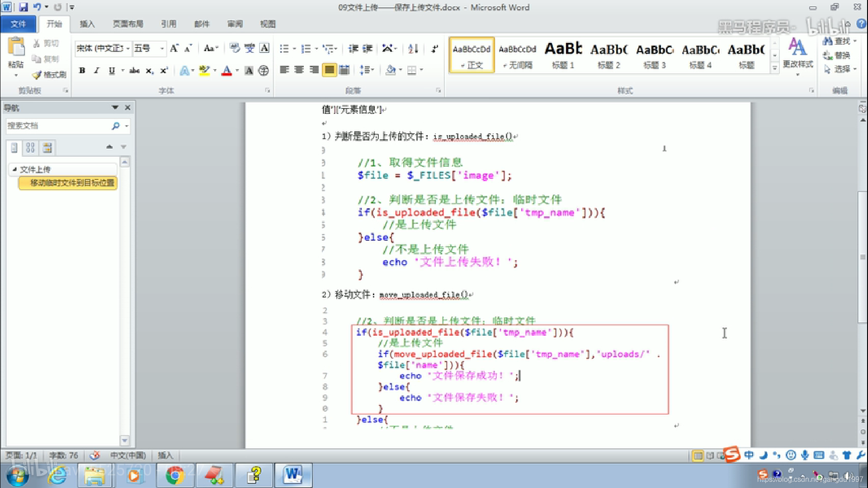Toggle the justify alignment button
The width and height of the screenshot is (868, 488).
pos(329,70)
